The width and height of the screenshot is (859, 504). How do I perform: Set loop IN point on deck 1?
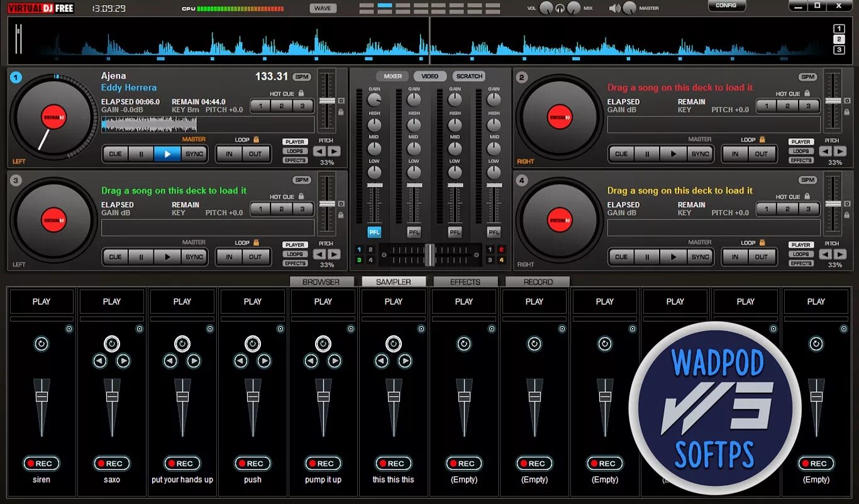pos(230,153)
